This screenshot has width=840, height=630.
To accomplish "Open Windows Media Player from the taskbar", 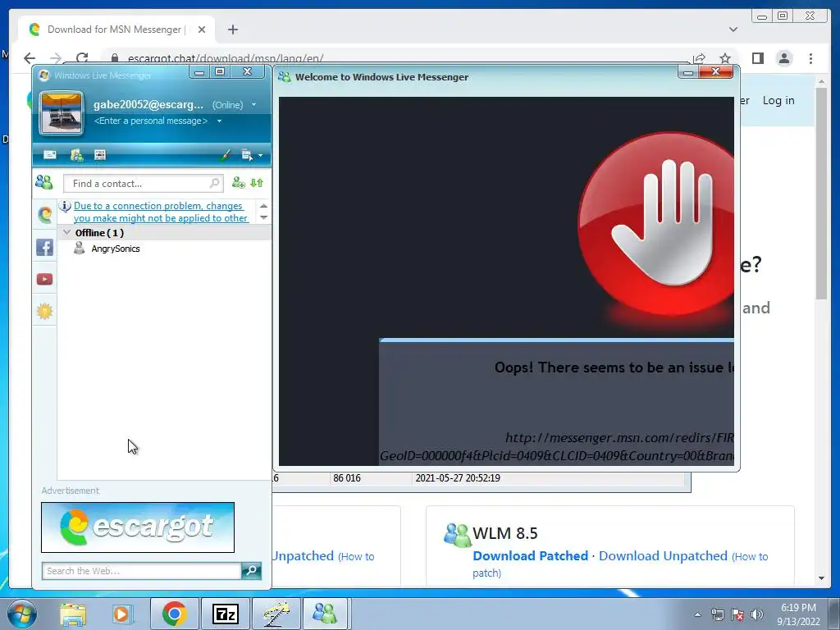I will 121,614.
